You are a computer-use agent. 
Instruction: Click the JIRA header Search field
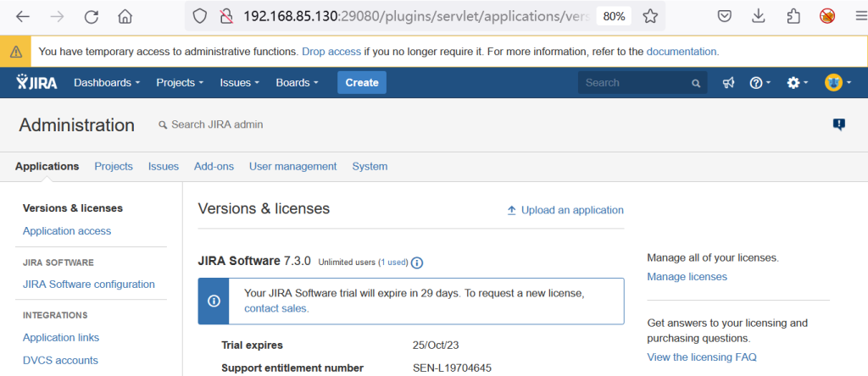[x=643, y=83]
